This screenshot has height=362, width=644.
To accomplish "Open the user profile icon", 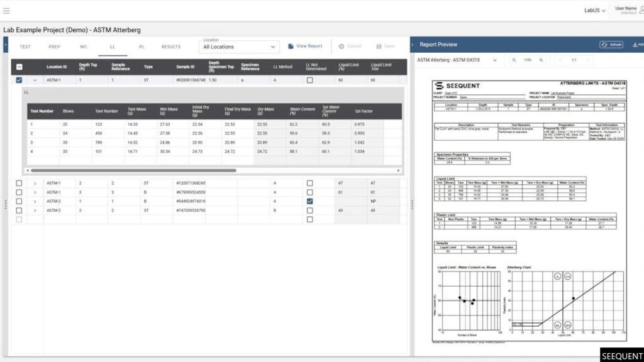I will (641, 10).
